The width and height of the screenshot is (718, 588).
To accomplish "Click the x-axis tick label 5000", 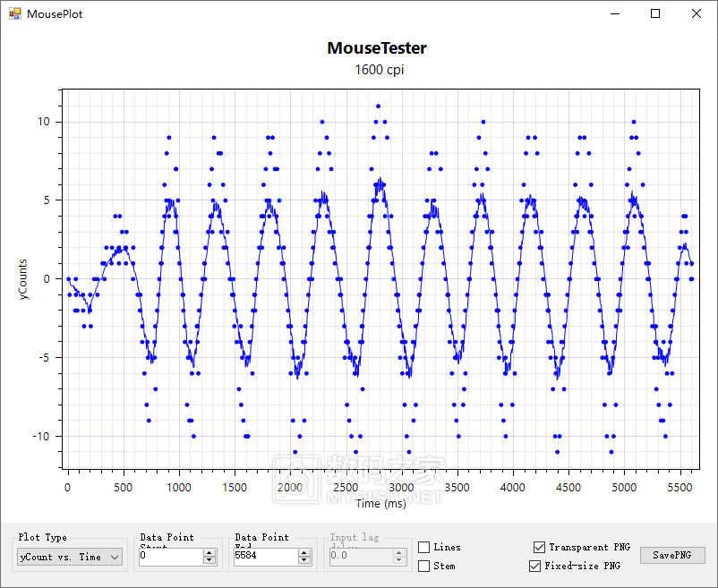I will [624, 488].
